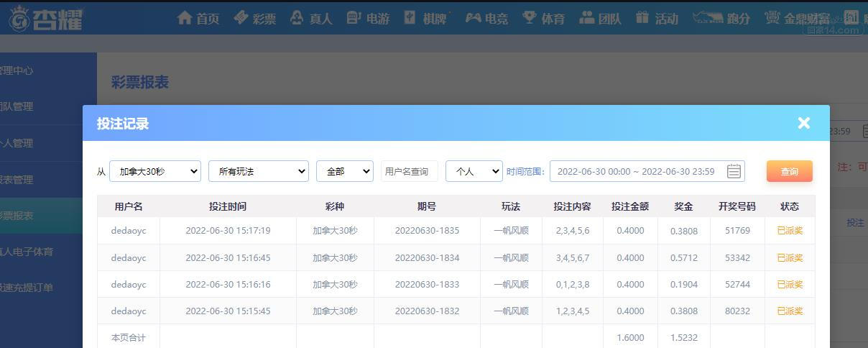Select 真人电子体育 in the left sidebar
Screen dimensions: 868x348
pyautogui.click(x=27, y=252)
